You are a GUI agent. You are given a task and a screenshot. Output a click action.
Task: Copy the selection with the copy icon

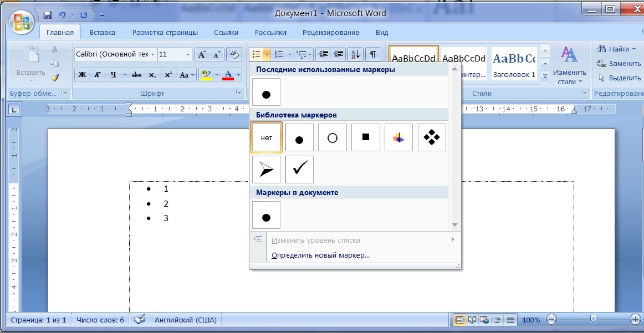click(54, 63)
